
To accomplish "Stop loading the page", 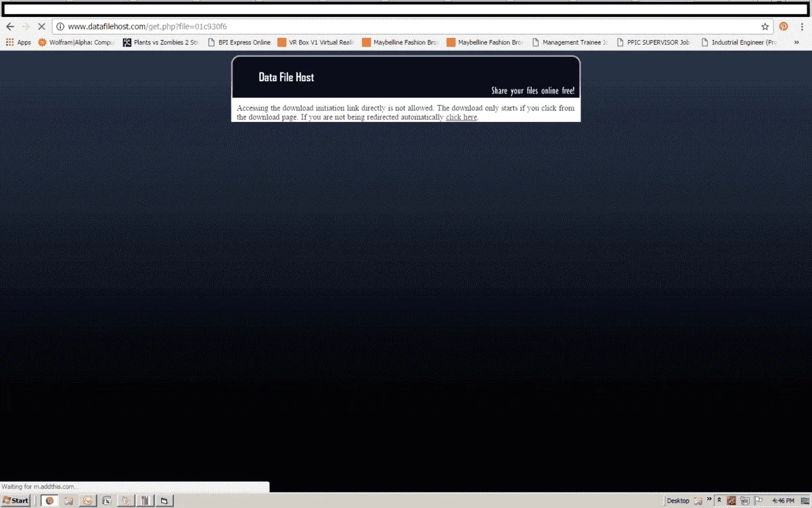I will coord(42,26).
